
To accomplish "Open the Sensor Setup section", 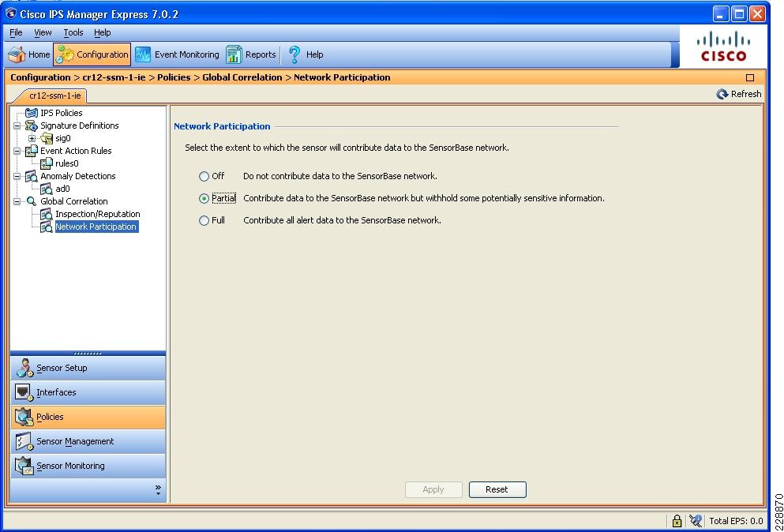I will pos(88,368).
